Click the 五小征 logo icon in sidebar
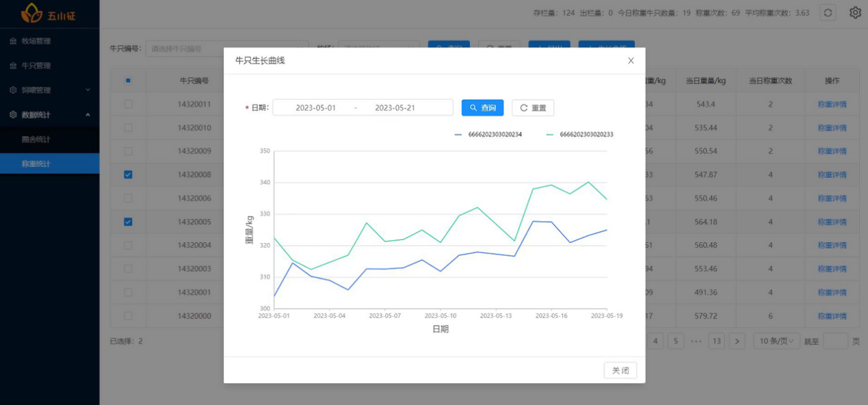Screen dimensions: 868x405 click(31, 12)
